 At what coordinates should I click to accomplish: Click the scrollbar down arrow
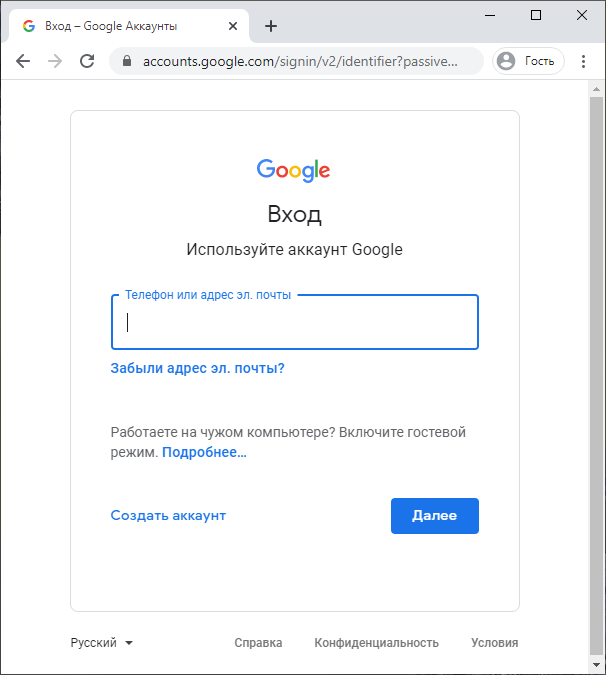(597, 665)
